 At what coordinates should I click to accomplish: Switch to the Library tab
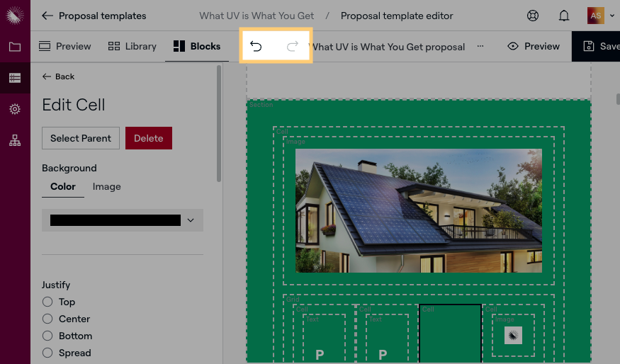pos(132,46)
